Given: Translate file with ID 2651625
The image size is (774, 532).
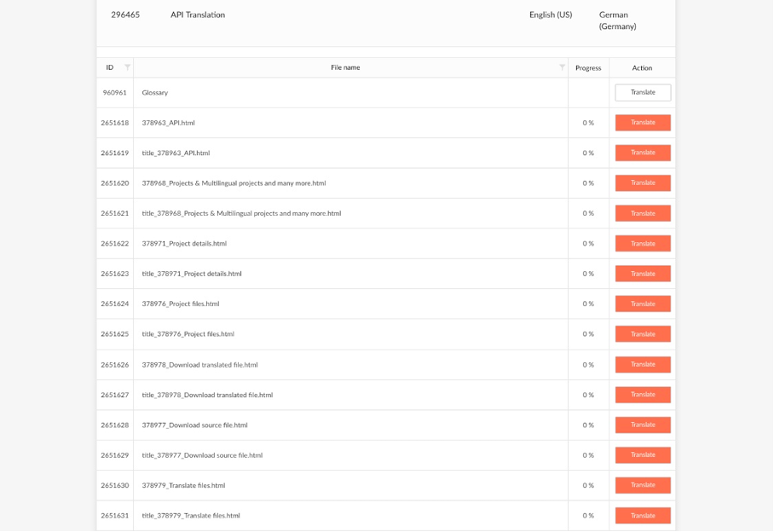Looking at the screenshot, I should pyautogui.click(x=643, y=334).
